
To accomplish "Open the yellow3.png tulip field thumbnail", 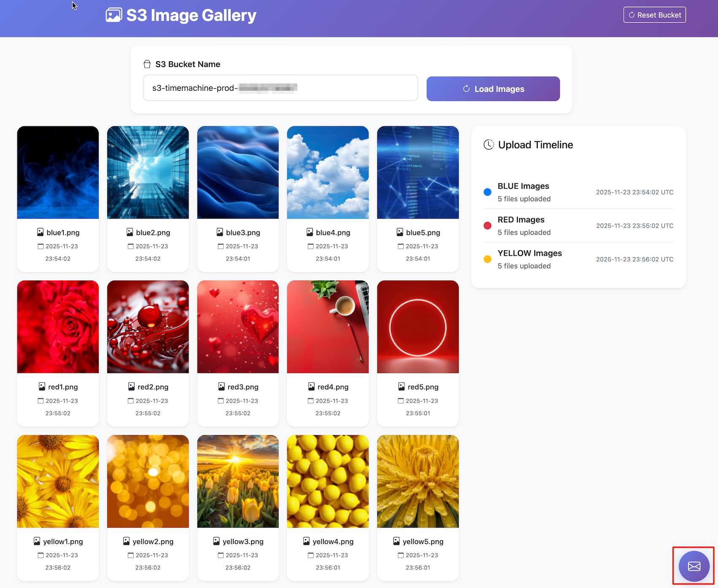I will coord(238,481).
